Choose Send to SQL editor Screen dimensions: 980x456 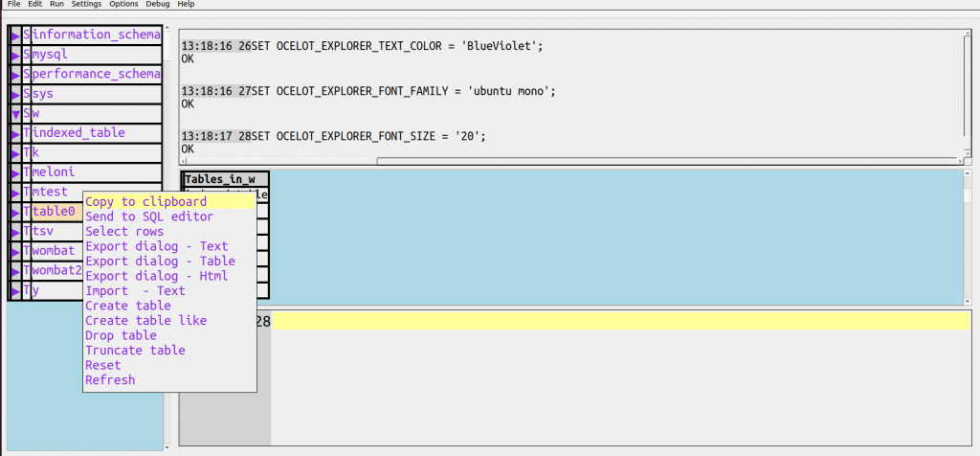(149, 217)
